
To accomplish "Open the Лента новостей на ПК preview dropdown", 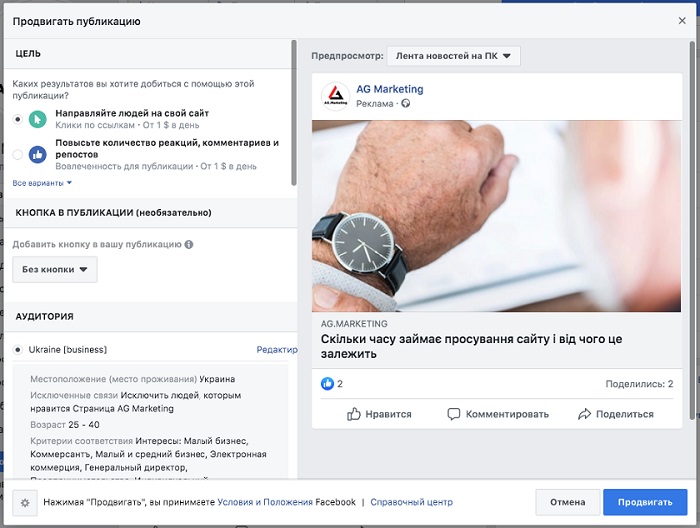I will point(453,56).
